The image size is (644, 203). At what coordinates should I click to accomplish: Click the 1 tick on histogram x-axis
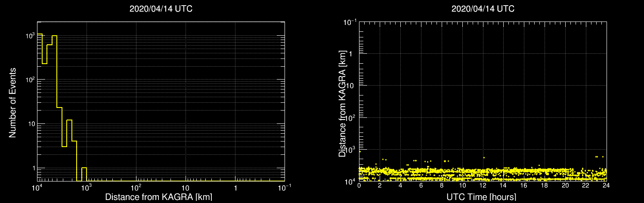pyautogui.click(x=235, y=189)
